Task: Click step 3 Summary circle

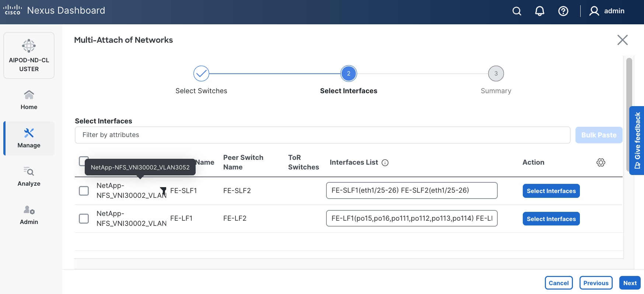Action: 496,74
